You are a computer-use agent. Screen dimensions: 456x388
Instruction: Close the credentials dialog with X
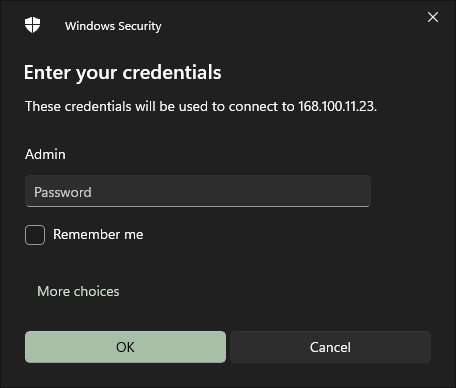[433, 17]
